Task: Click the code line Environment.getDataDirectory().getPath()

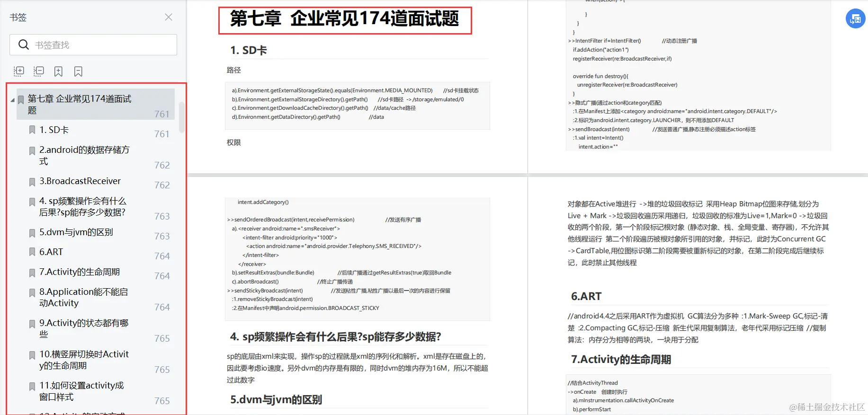Action: (286, 117)
